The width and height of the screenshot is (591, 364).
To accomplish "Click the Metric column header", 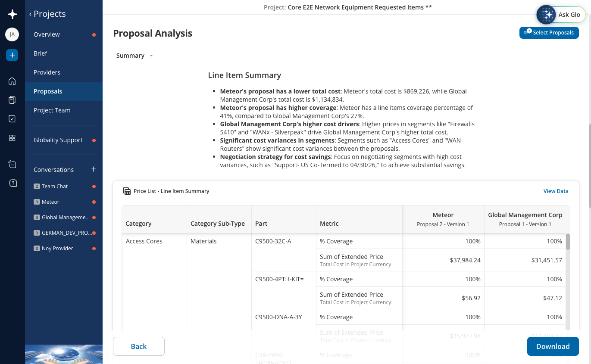I will coord(359,220).
